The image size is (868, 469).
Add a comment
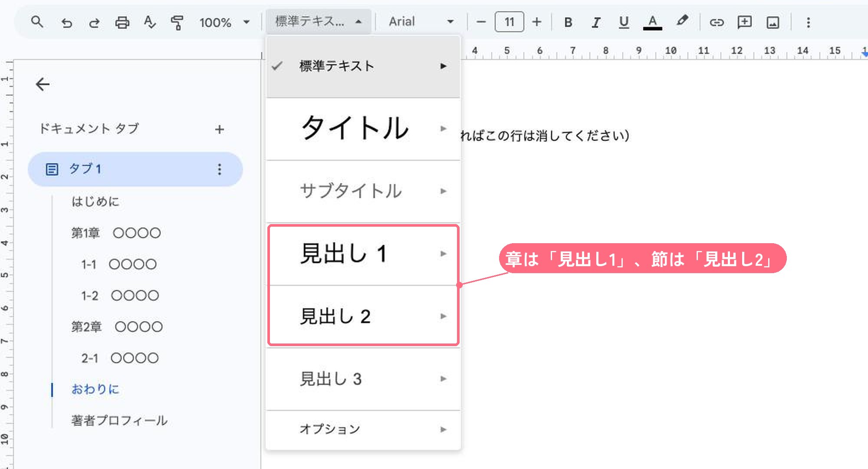(x=744, y=22)
